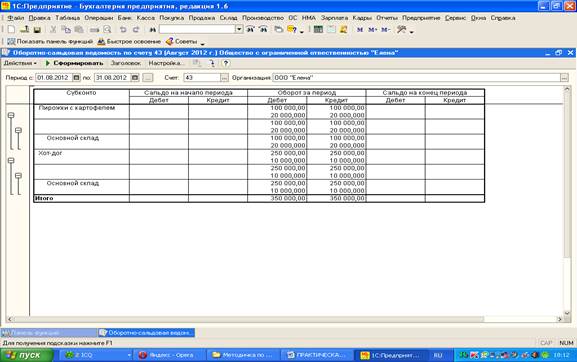The image size is (577, 362).
Task: Click the Заголовок button
Action: (126, 63)
